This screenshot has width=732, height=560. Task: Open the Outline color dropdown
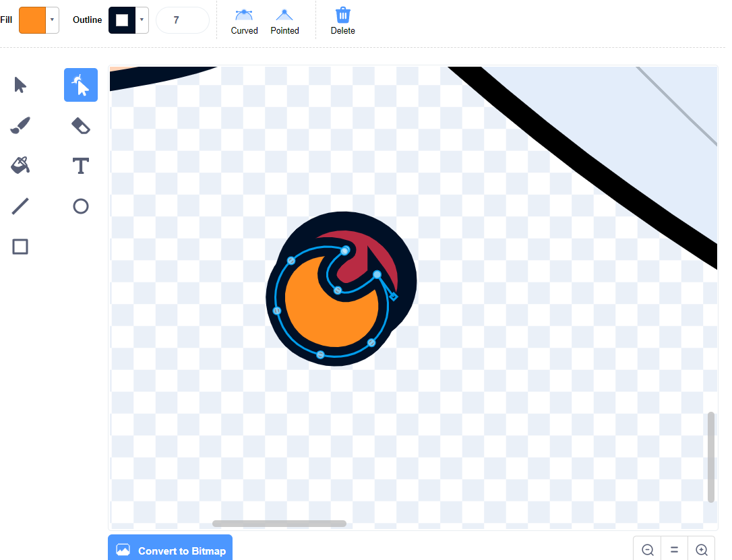[x=142, y=20]
